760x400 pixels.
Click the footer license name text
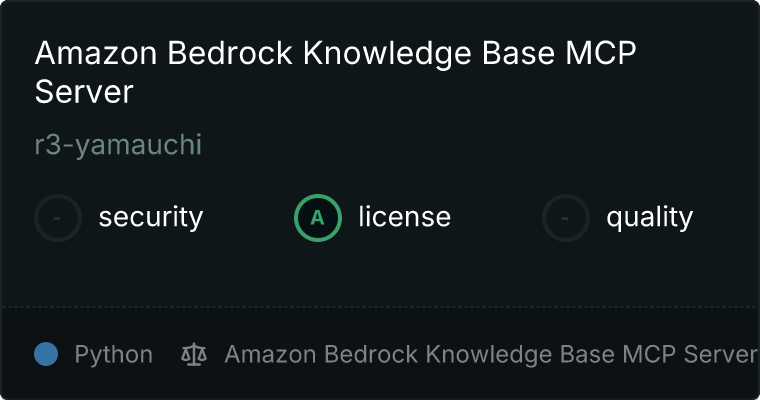coord(490,354)
